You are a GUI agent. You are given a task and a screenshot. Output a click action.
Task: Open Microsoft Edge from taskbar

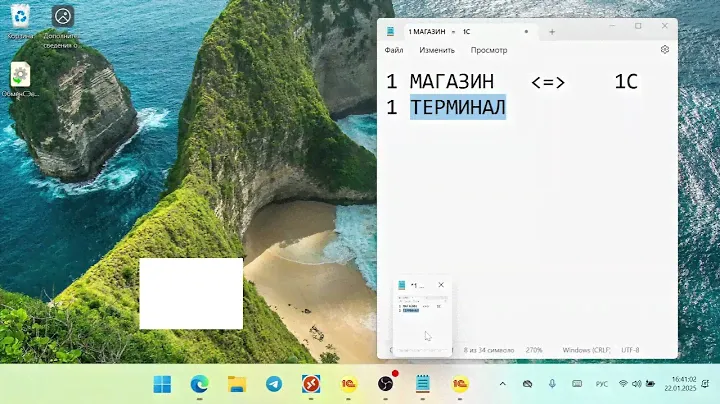tap(199, 383)
